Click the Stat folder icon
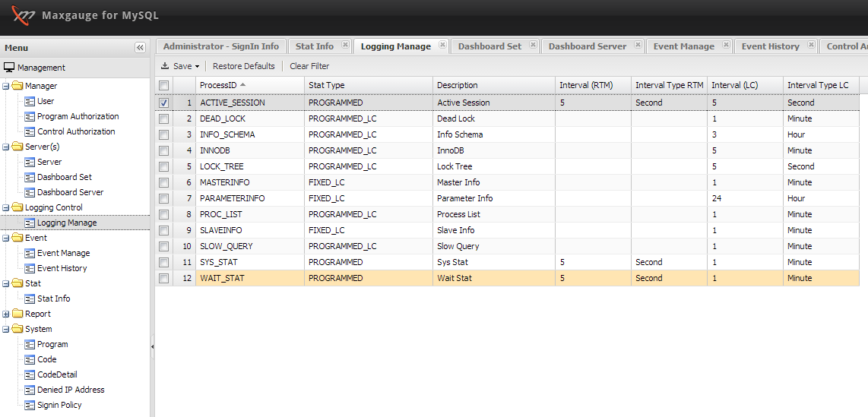868x417 pixels. [x=17, y=283]
